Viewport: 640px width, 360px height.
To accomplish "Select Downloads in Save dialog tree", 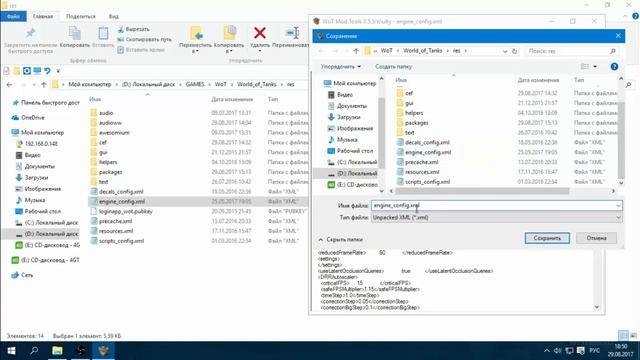I will (x=348, y=117).
